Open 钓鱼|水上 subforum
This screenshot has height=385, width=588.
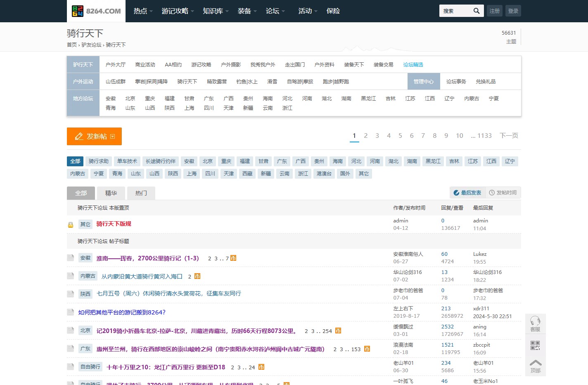(247, 82)
